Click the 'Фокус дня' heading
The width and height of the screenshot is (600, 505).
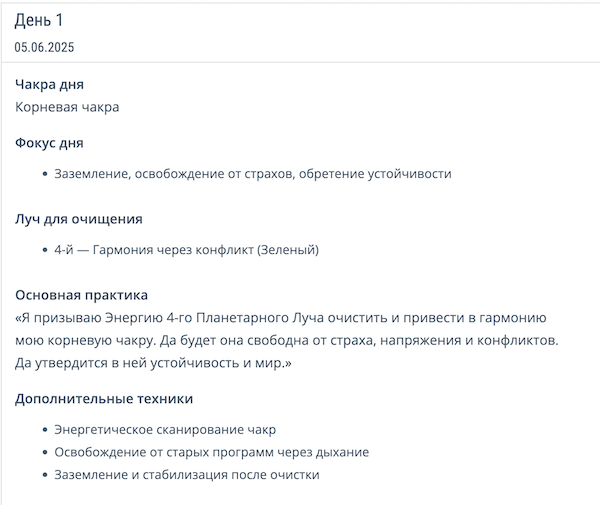pyautogui.click(x=49, y=143)
